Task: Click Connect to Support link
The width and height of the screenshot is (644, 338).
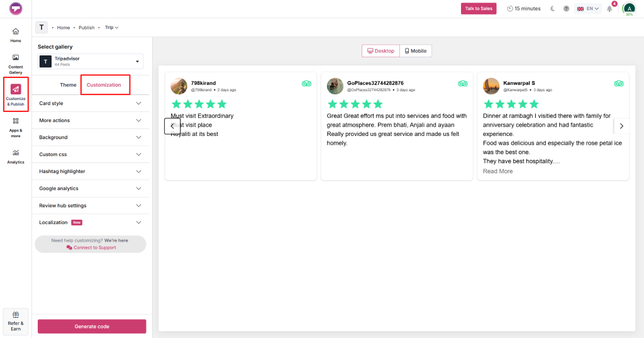Action: [91, 247]
